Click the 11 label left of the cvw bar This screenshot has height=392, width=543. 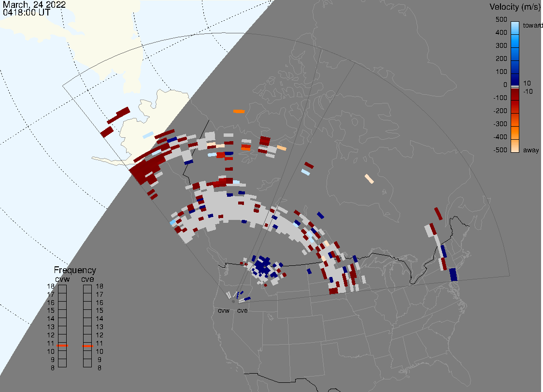51,343
